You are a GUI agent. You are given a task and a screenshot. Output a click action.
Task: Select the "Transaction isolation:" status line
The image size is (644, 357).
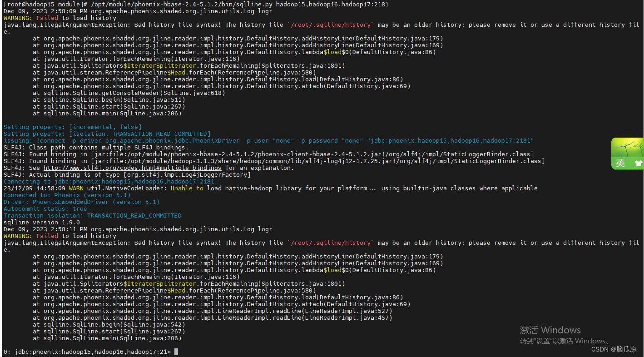tap(92, 215)
